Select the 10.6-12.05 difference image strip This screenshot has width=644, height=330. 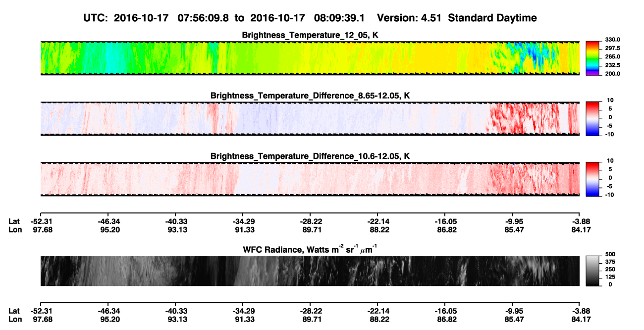(x=310, y=179)
